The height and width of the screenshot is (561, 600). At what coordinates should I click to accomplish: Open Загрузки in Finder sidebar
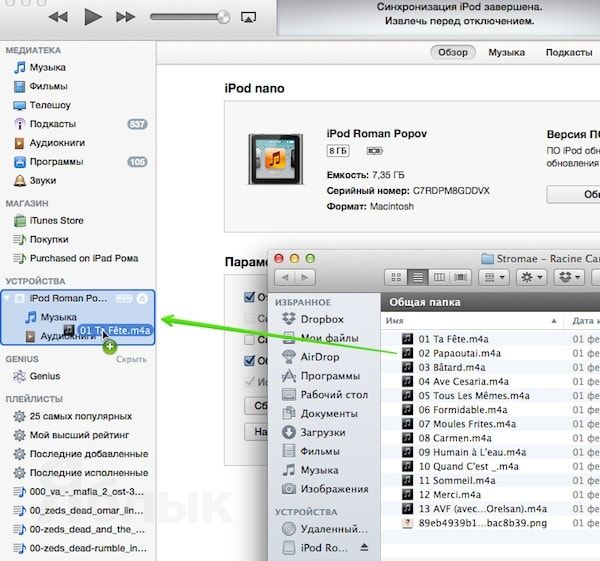(314, 432)
